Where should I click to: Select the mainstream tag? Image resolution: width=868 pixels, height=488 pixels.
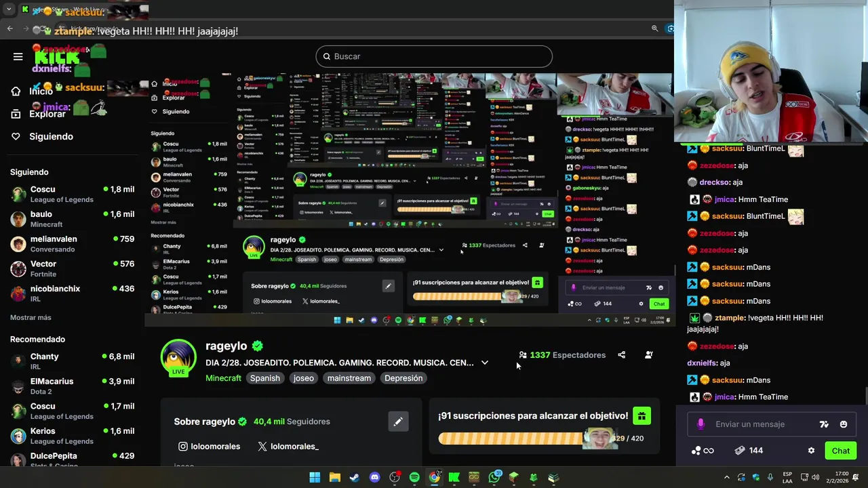(349, 378)
